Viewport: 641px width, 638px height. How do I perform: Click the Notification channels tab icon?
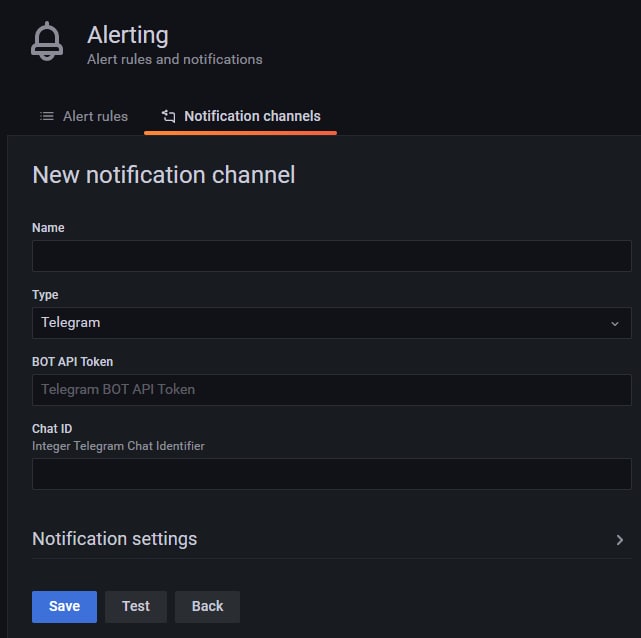[168, 116]
